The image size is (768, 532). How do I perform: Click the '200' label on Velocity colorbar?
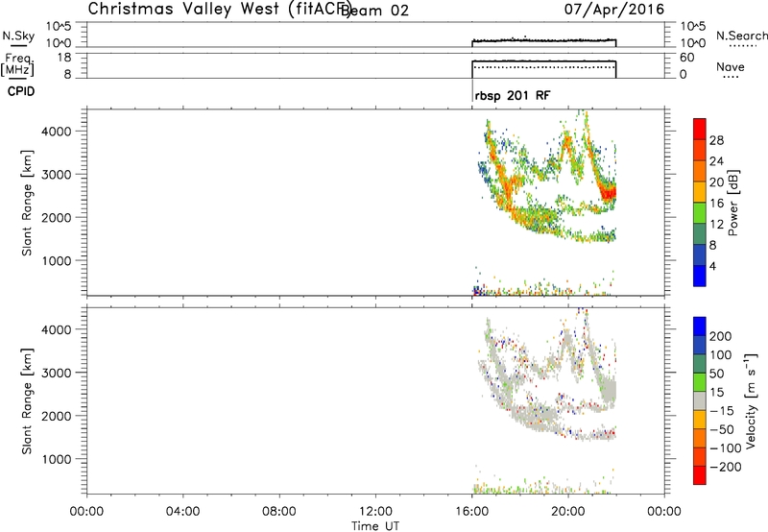[x=721, y=336]
